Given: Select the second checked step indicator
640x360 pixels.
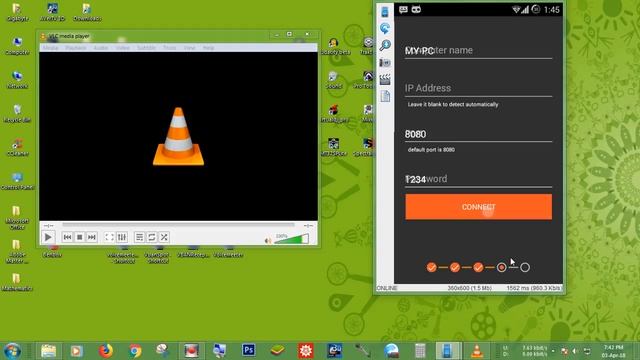Looking at the screenshot, I should (455, 267).
